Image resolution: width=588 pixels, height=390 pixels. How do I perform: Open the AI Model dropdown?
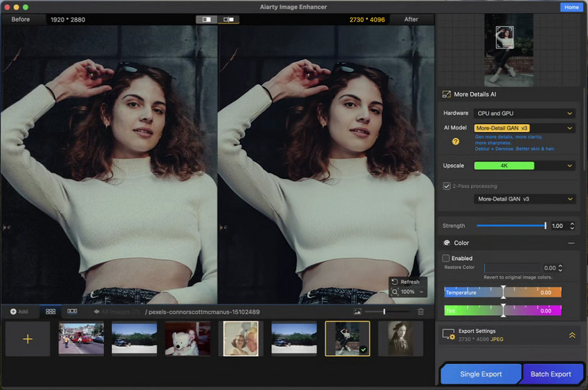pos(524,128)
